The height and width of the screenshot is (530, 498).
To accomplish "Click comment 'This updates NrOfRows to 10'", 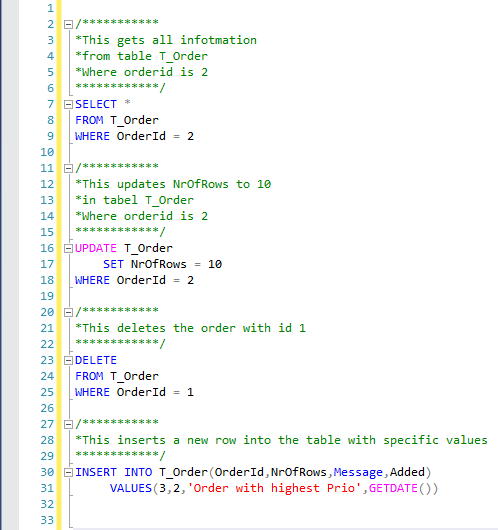I will tap(173, 184).
